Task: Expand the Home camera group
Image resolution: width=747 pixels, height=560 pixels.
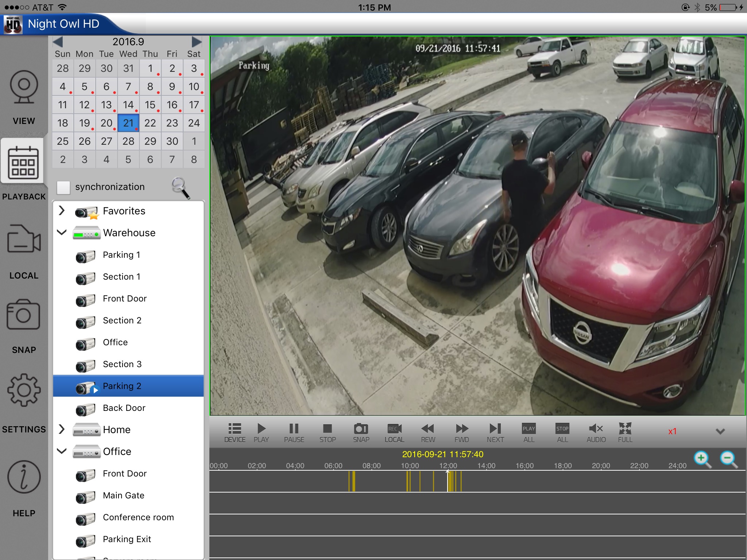Action: [x=61, y=429]
